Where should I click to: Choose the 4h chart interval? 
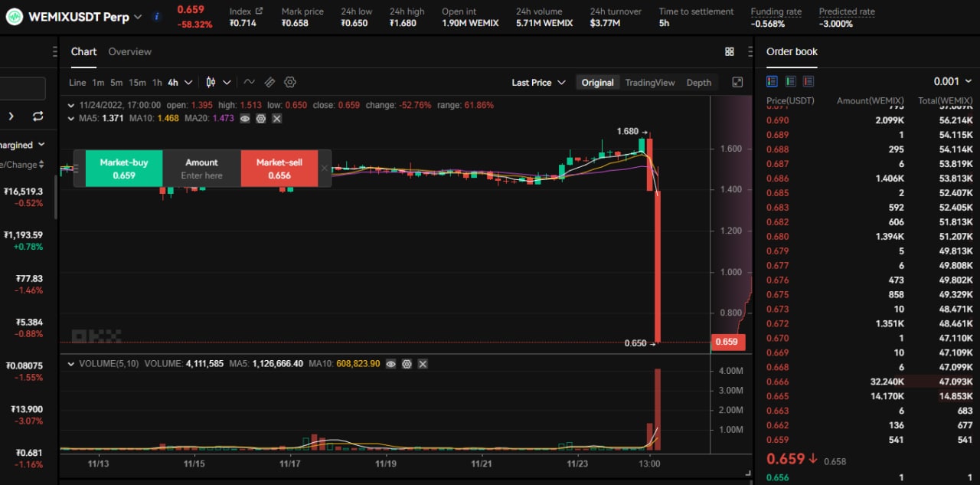[x=173, y=83]
